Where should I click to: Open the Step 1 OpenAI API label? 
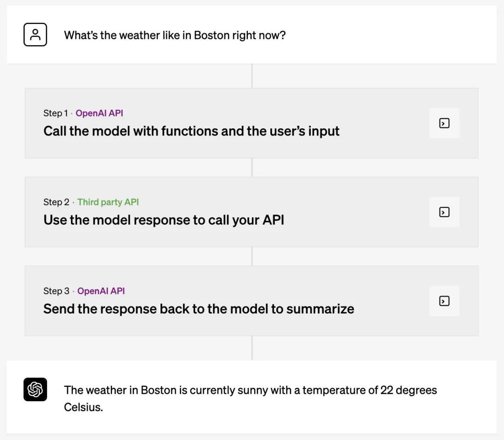tap(99, 113)
